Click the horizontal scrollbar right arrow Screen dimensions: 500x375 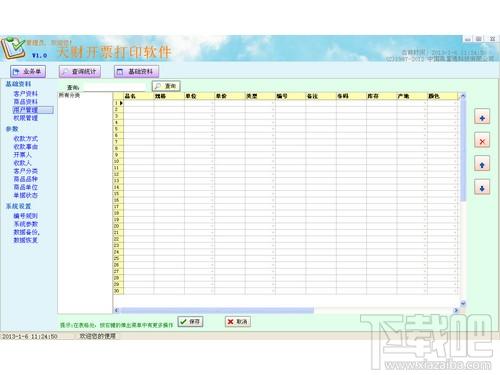[456, 310]
